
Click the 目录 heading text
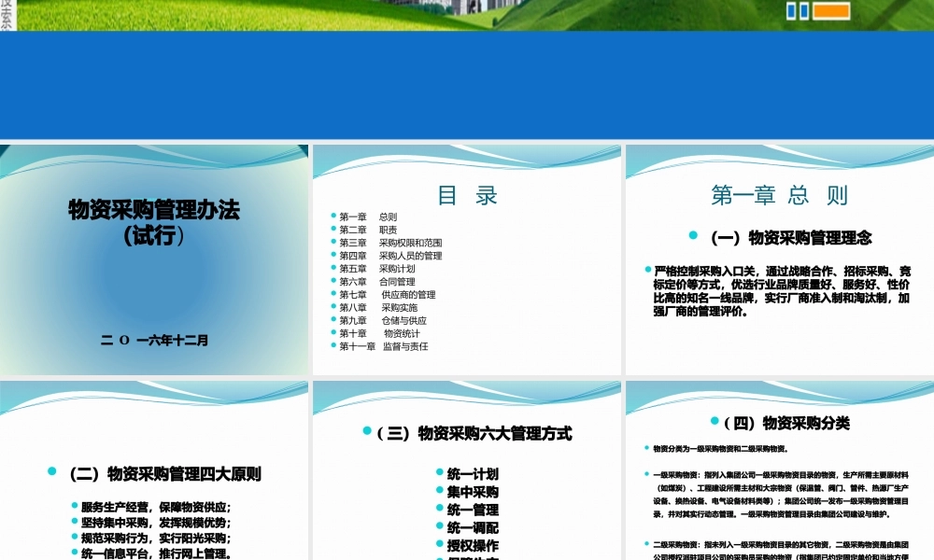pyautogui.click(x=468, y=195)
